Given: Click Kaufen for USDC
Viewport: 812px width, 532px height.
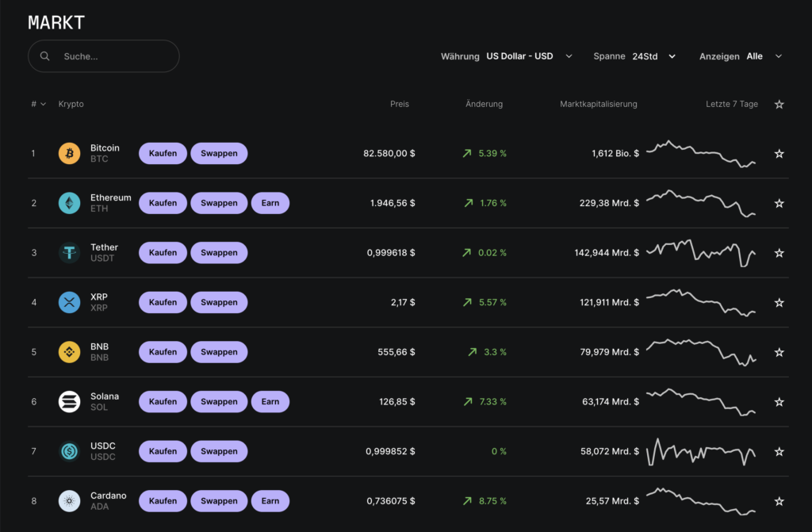Looking at the screenshot, I should pos(163,451).
